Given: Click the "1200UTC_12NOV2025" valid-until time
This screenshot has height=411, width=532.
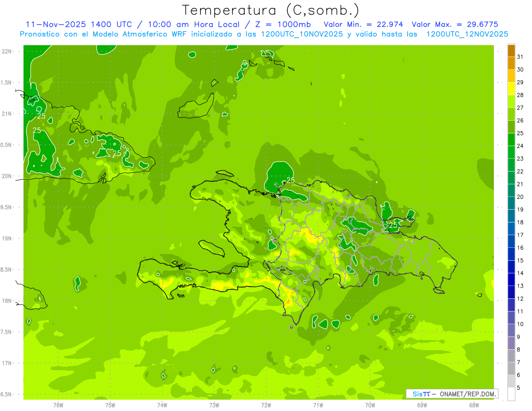Looking at the screenshot, I should [x=467, y=34].
